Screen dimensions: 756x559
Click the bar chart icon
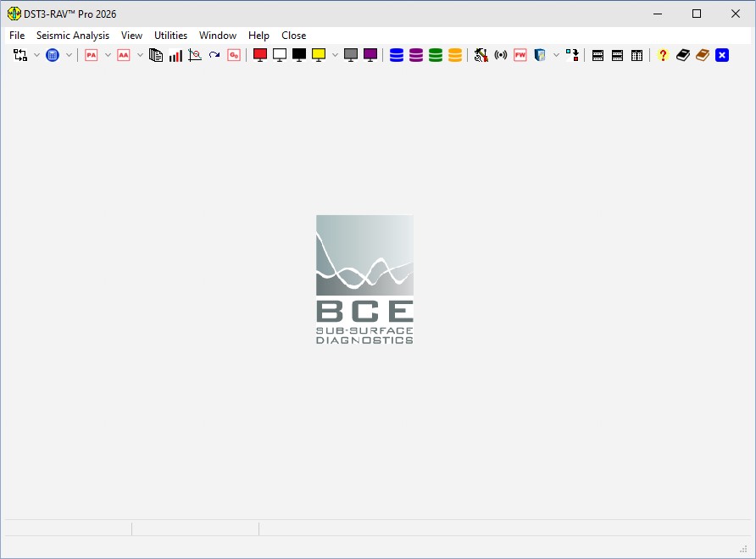pos(175,55)
